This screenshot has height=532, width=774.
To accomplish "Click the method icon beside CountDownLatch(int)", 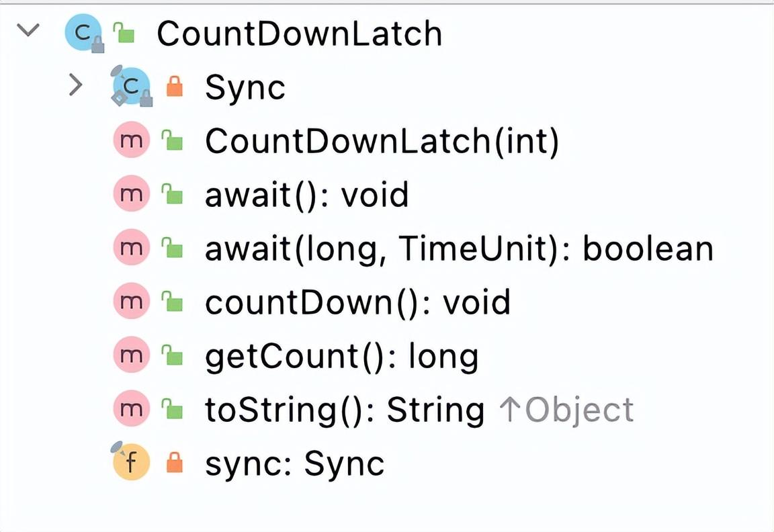I will (x=130, y=141).
